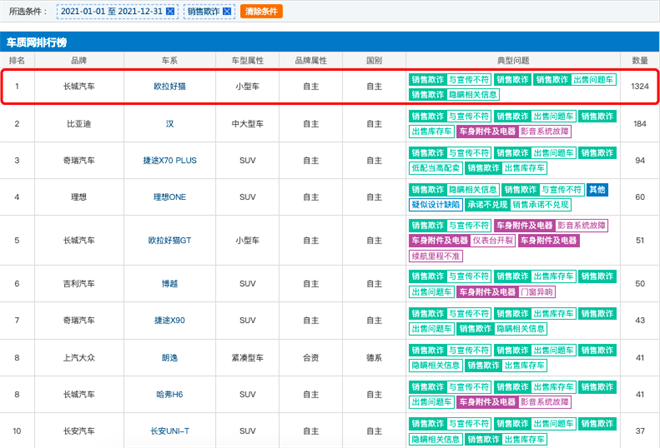Click the 车质网排行榜 title bar text
The width and height of the screenshot is (660, 448).
point(37,43)
